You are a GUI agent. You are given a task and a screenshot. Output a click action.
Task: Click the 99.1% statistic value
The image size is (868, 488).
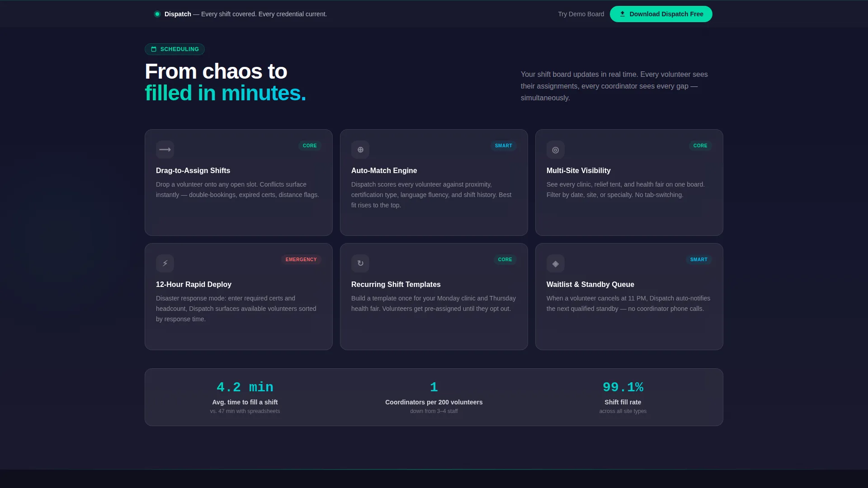click(x=623, y=387)
